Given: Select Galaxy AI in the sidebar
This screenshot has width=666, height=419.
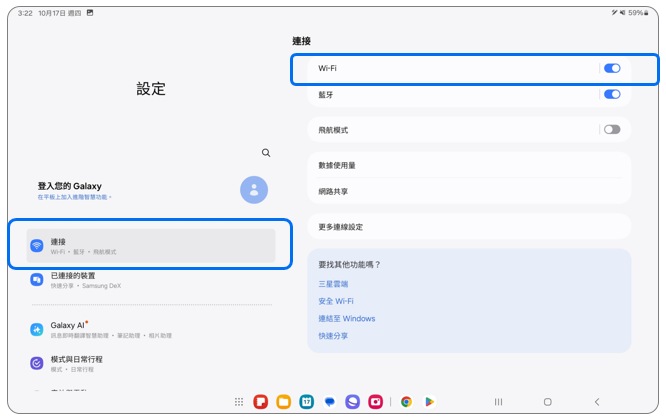Looking at the screenshot, I should (151, 329).
